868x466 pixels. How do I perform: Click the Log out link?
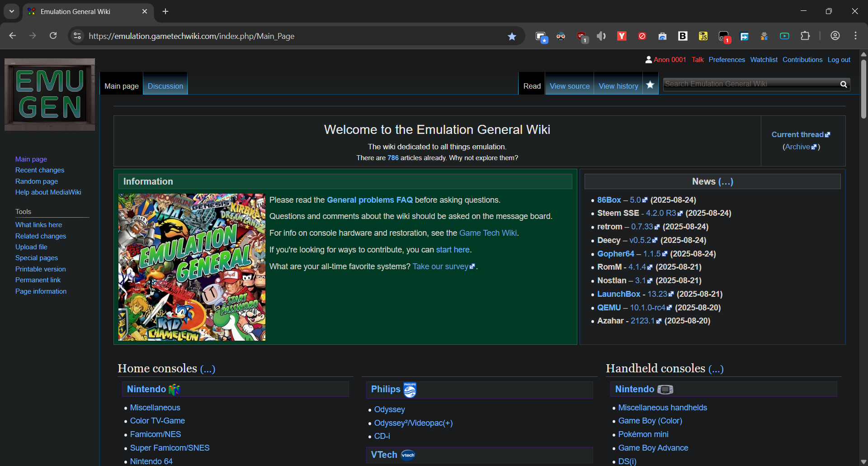pyautogui.click(x=839, y=60)
